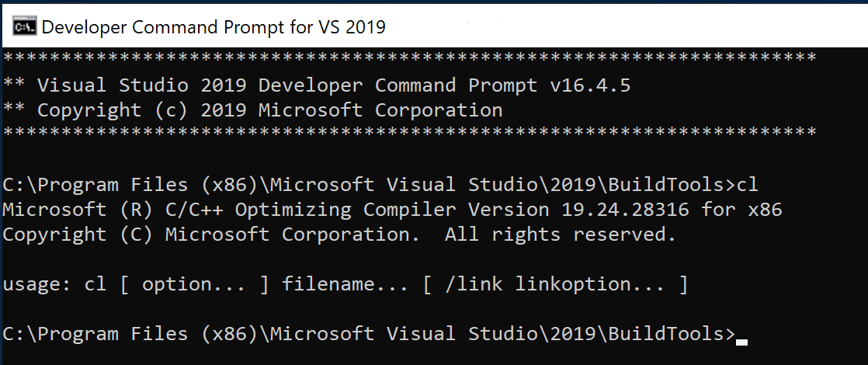The height and width of the screenshot is (365, 868).
Task: Click the Command Prompt icon in title bar
Action: [23, 27]
